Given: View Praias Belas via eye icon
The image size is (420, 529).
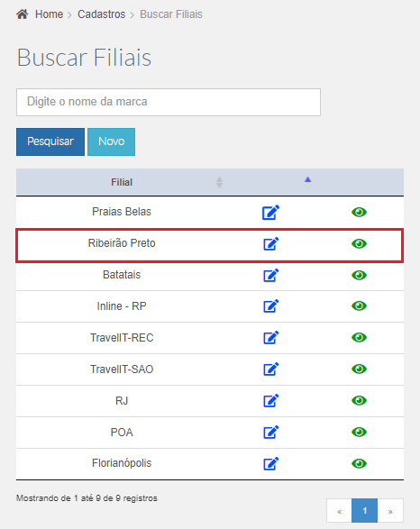Looking at the screenshot, I should click(359, 212).
